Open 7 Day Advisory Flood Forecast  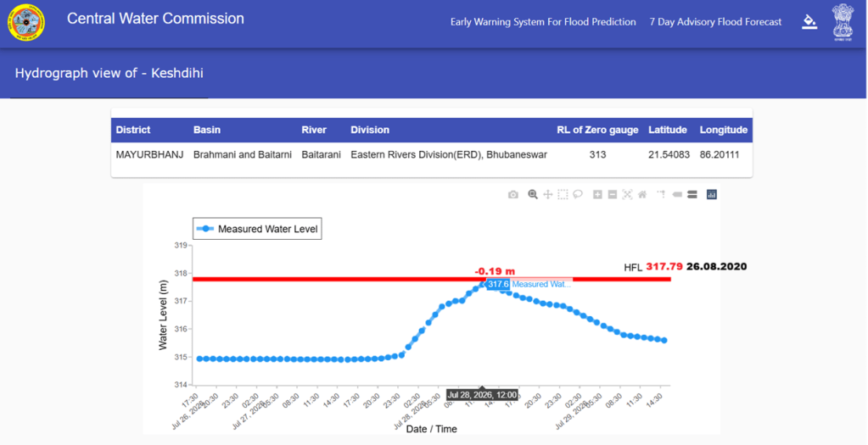click(x=716, y=22)
